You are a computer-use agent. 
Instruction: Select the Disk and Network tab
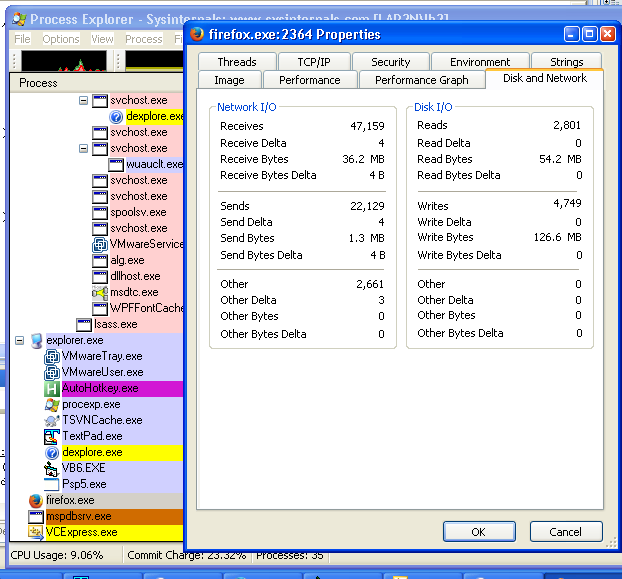[x=545, y=79]
